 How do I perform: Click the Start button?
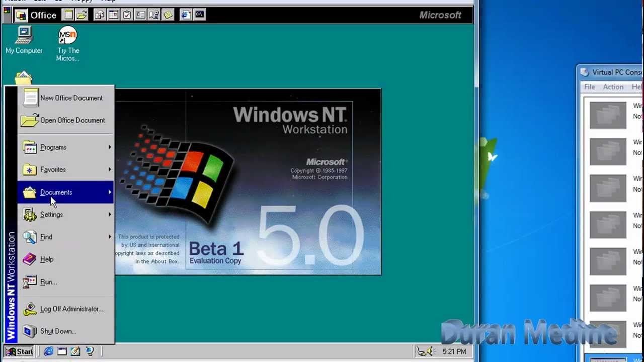19,351
